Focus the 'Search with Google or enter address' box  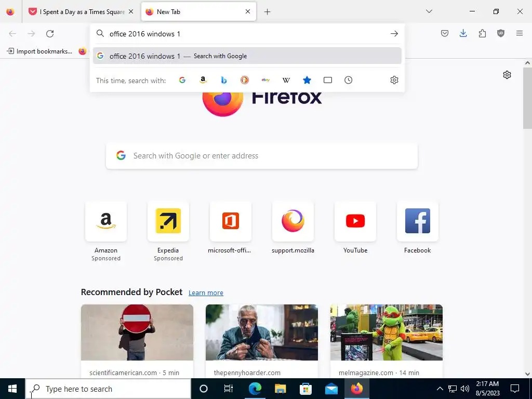pos(262,156)
